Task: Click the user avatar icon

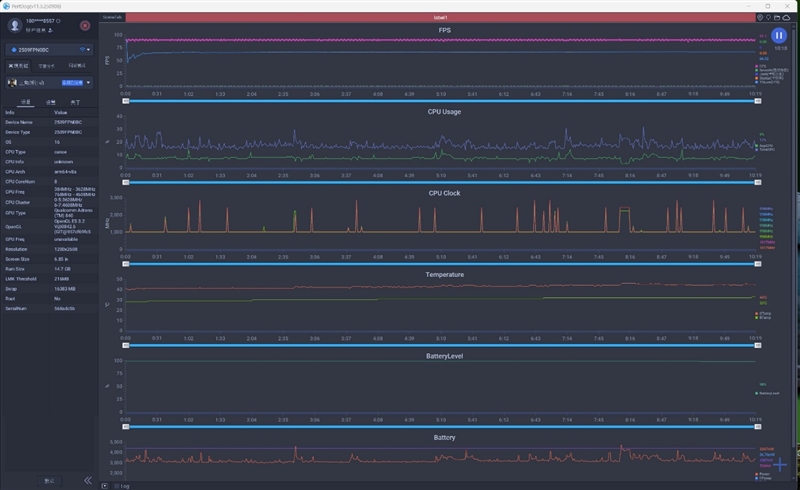Action: (x=14, y=25)
